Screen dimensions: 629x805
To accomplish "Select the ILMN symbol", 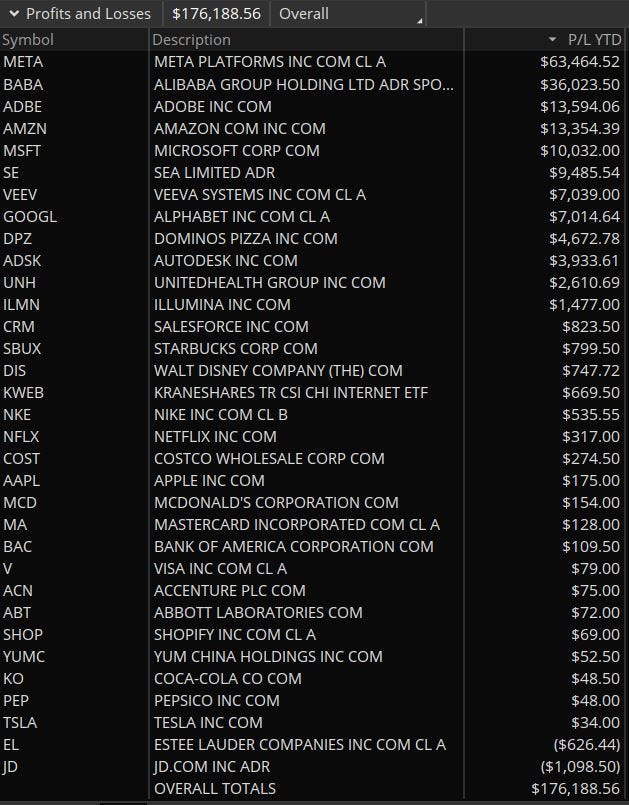I will click(21, 305).
